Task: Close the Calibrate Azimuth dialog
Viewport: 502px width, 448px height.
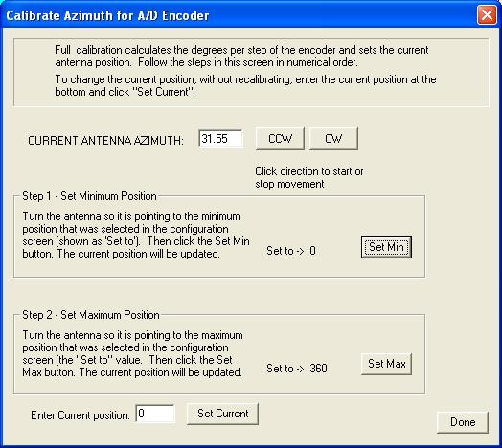Action: [487, 14]
